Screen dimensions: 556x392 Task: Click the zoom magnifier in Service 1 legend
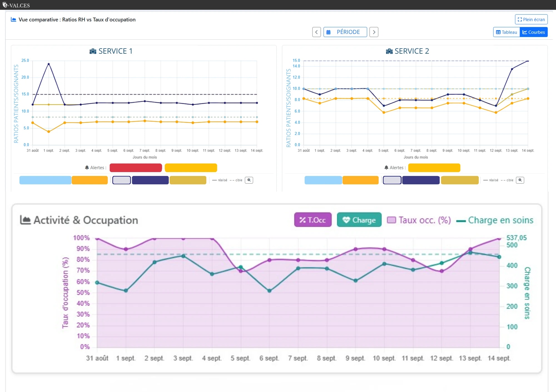[249, 180]
